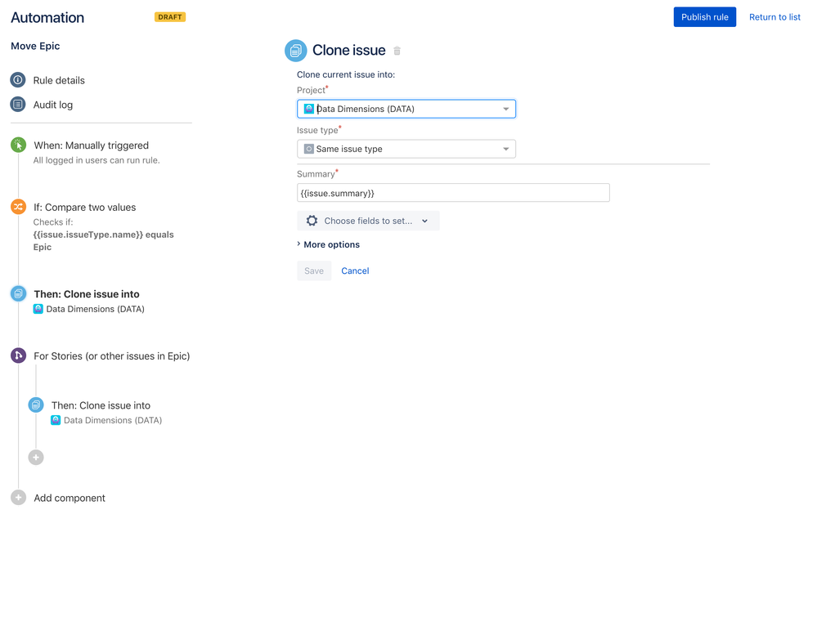The width and height of the screenshot is (817, 644).
Task: Click the Data Dimensions text in Project field
Action: (x=366, y=109)
